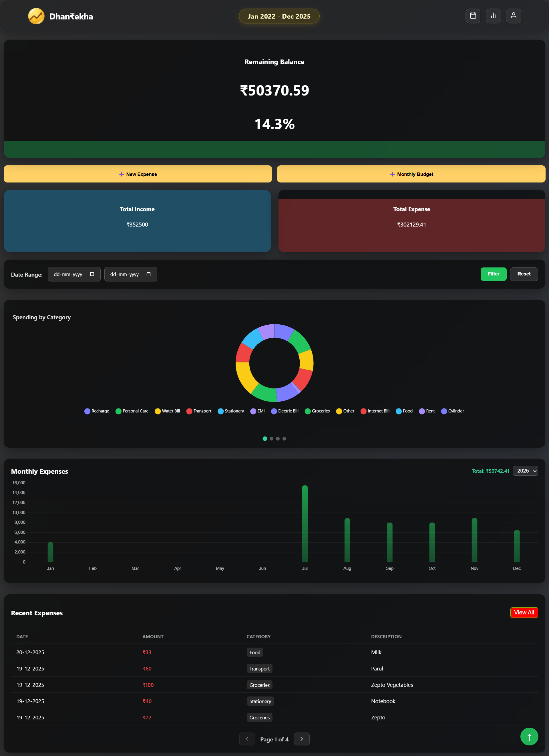Toggle the Food legend item
Screen dimensions: 549x756
404,411
